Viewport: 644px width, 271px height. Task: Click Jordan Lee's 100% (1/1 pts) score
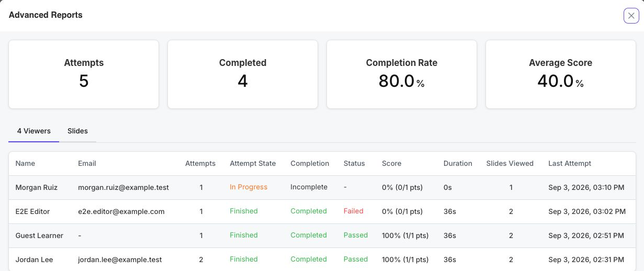click(405, 259)
